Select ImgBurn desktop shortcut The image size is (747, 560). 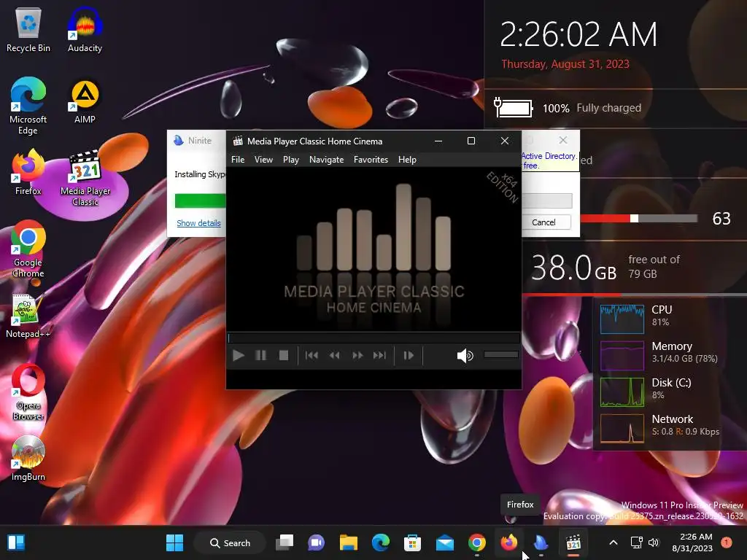point(28,458)
